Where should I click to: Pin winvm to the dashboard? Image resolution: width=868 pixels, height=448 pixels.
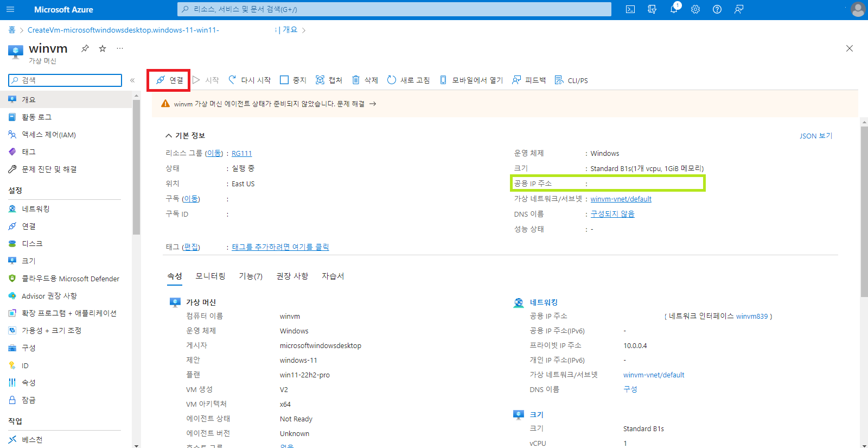point(85,48)
